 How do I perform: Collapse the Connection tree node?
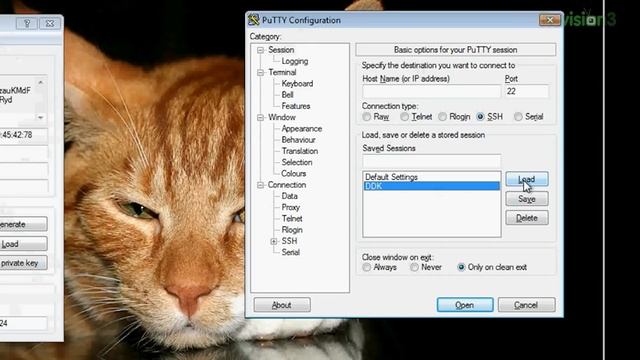[260, 185]
